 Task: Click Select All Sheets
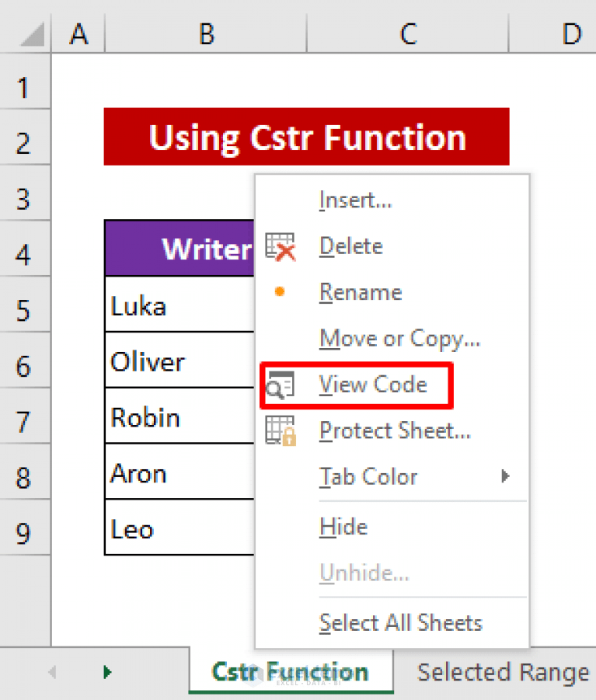[401, 622]
